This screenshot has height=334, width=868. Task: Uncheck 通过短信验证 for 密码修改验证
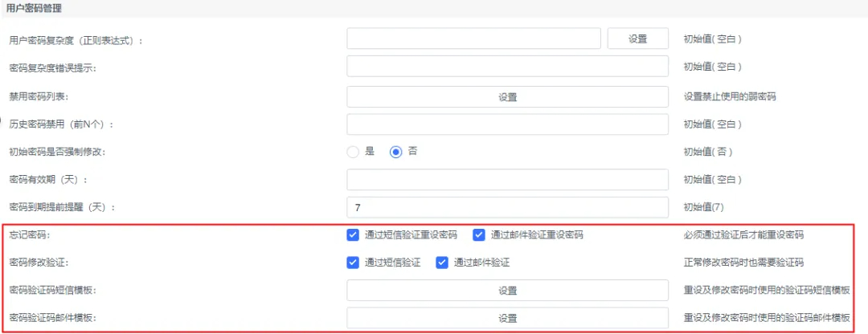point(353,263)
